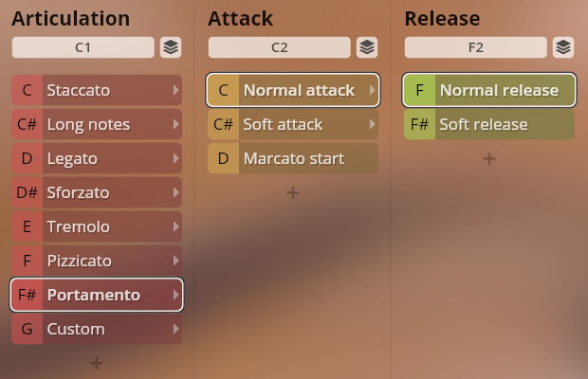Select the Normal release option

498,90
